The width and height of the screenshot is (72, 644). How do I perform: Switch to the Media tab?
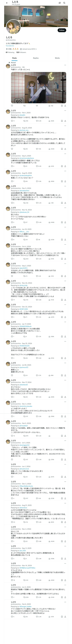coord(57,58)
